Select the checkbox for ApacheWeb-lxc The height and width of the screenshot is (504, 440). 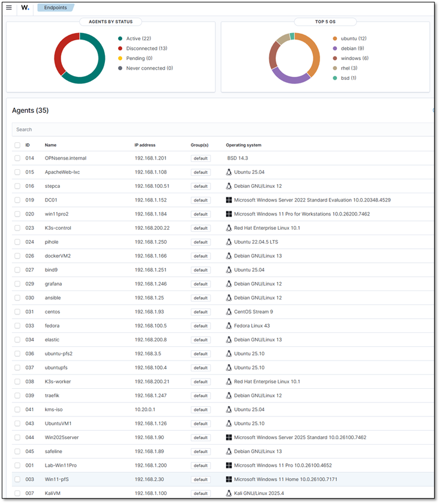(x=17, y=172)
